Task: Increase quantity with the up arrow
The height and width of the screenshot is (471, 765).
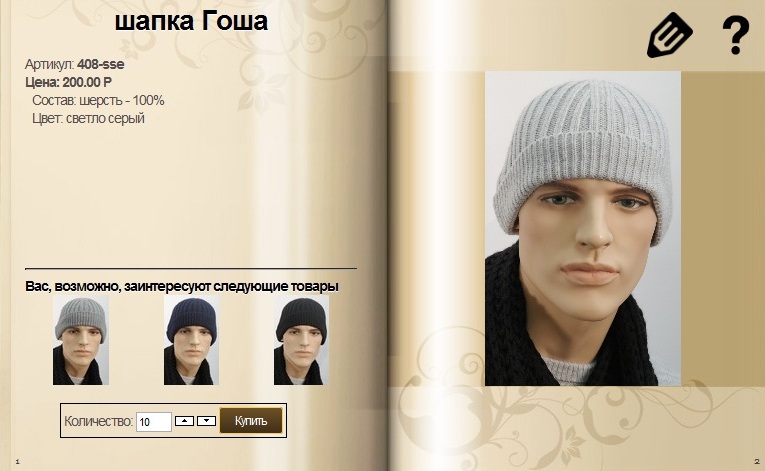Action: [184, 421]
